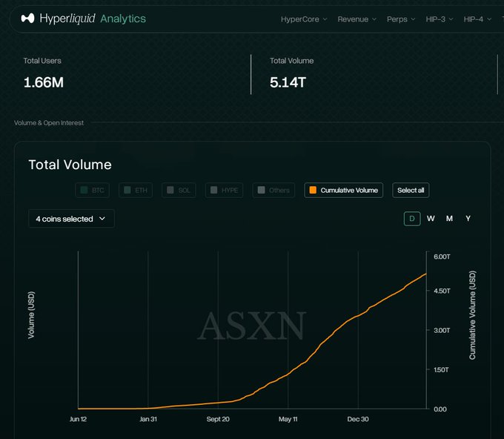Image resolution: width=504 pixels, height=439 pixels.
Task: Click the Total Volume chart title
Action: 70,165
